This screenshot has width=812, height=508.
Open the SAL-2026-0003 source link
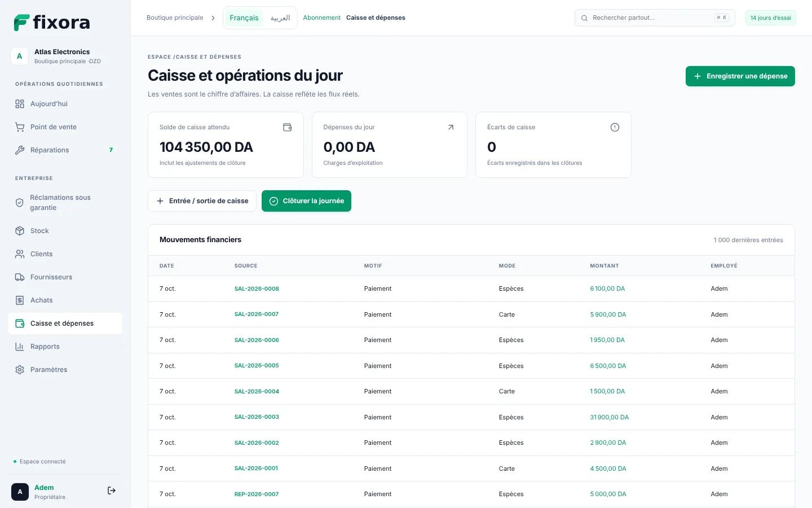(257, 417)
